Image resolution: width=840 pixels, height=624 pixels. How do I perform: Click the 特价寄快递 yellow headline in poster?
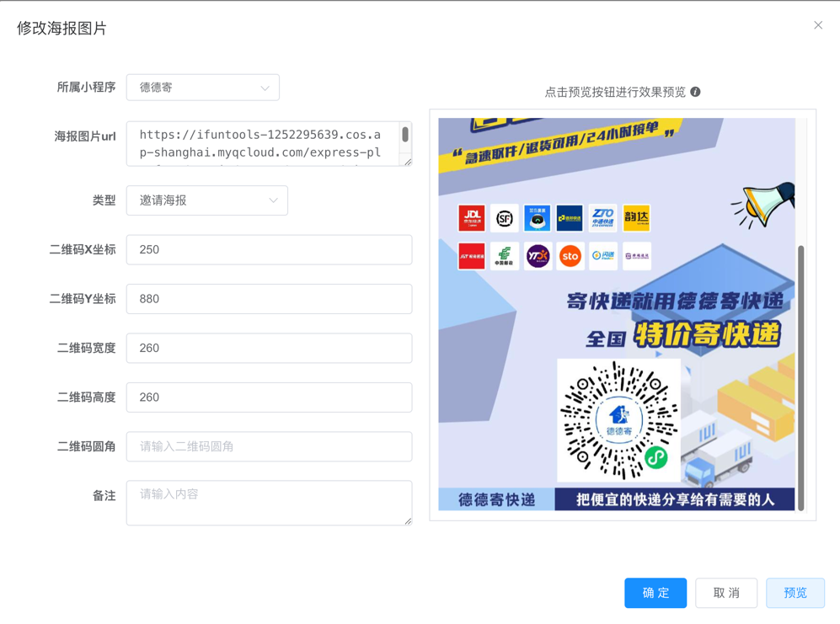[707, 336]
